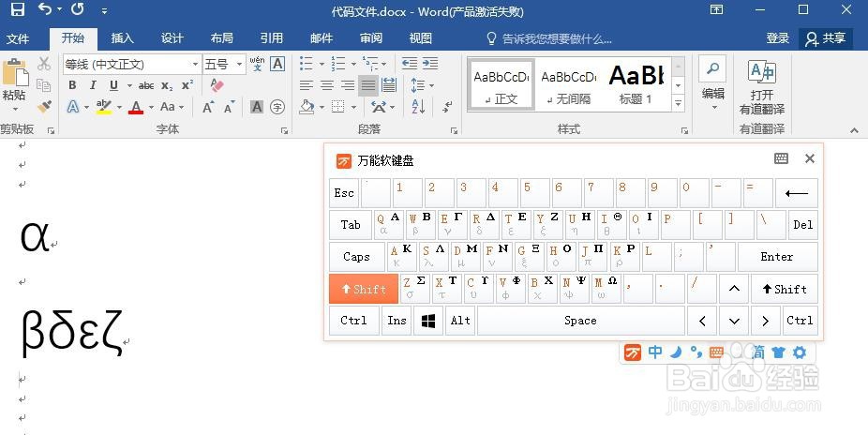Image resolution: width=868 pixels, height=435 pixels.
Task: Toggle Italic formatting
Action: [x=93, y=85]
